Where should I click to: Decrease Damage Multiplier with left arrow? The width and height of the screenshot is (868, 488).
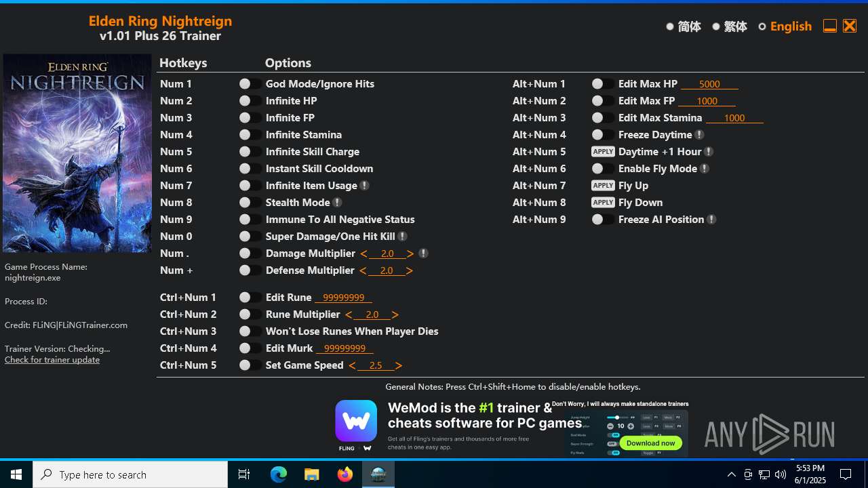point(364,253)
